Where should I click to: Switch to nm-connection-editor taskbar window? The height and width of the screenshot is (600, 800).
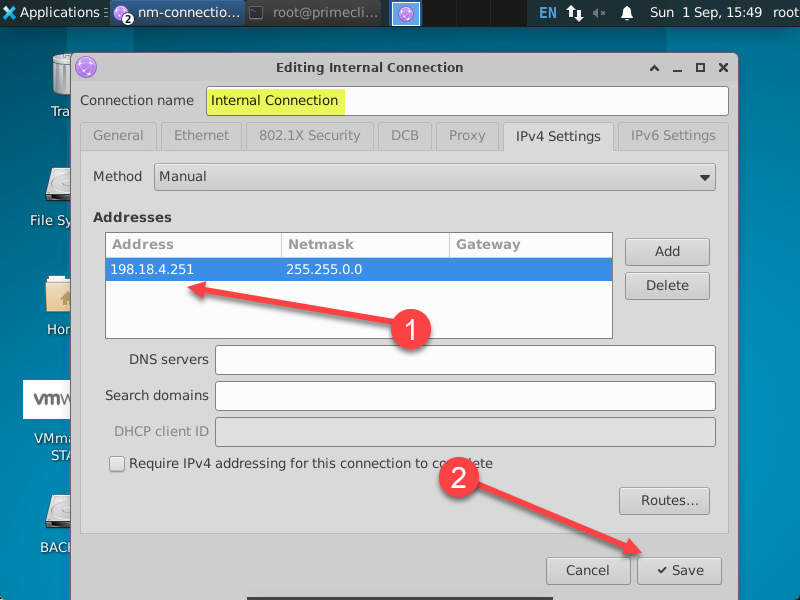click(177, 13)
